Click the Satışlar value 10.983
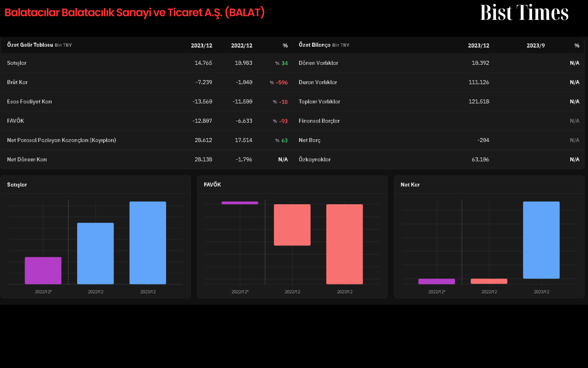 (243, 63)
